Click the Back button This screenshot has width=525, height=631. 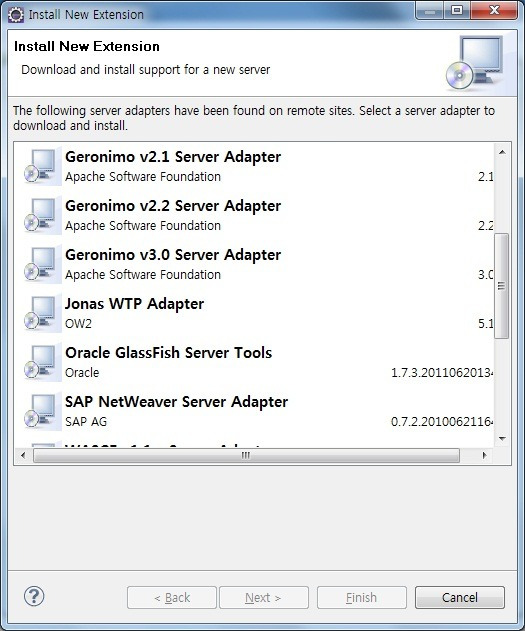(172, 598)
